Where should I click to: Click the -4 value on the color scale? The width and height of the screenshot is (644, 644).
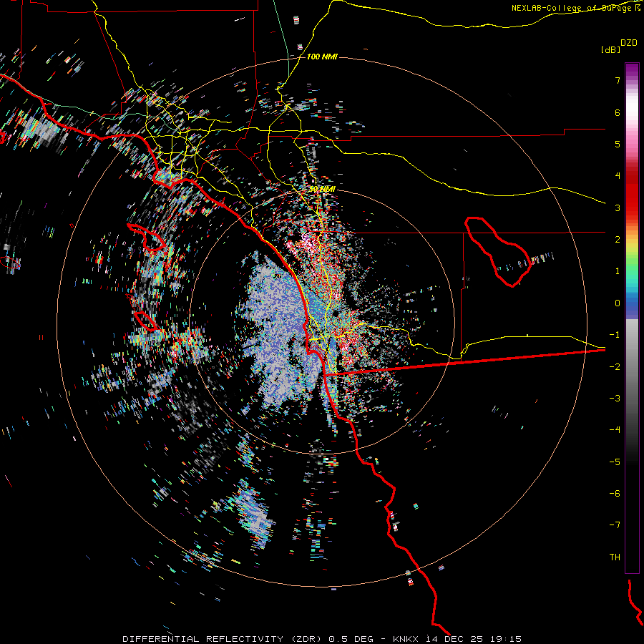click(x=615, y=430)
